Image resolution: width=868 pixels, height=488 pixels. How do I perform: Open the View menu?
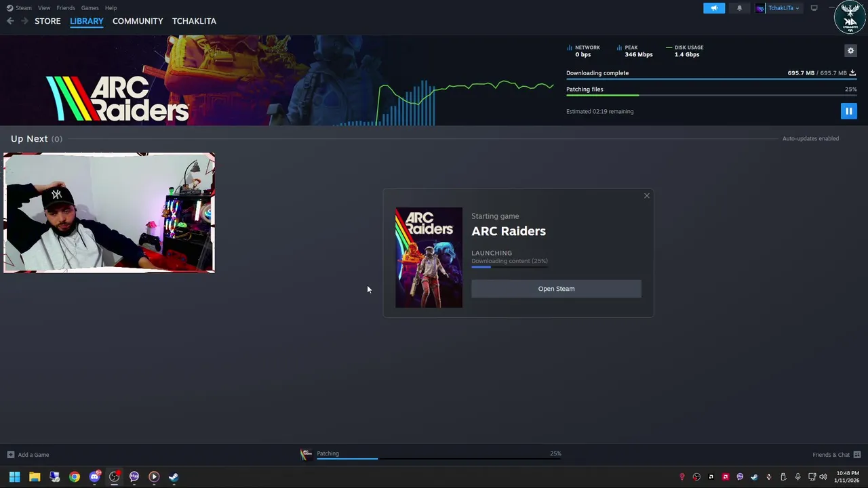pos(44,8)
